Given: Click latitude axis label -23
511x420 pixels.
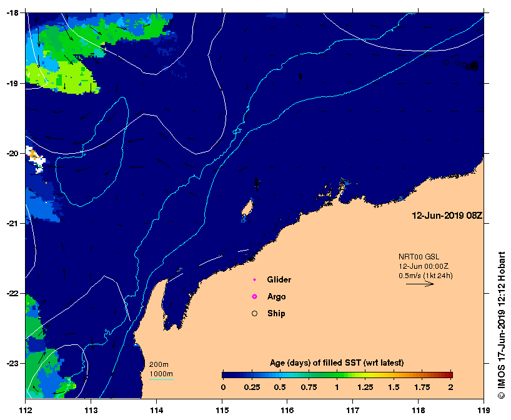Looking at the screenshot, I should (13, 363).
